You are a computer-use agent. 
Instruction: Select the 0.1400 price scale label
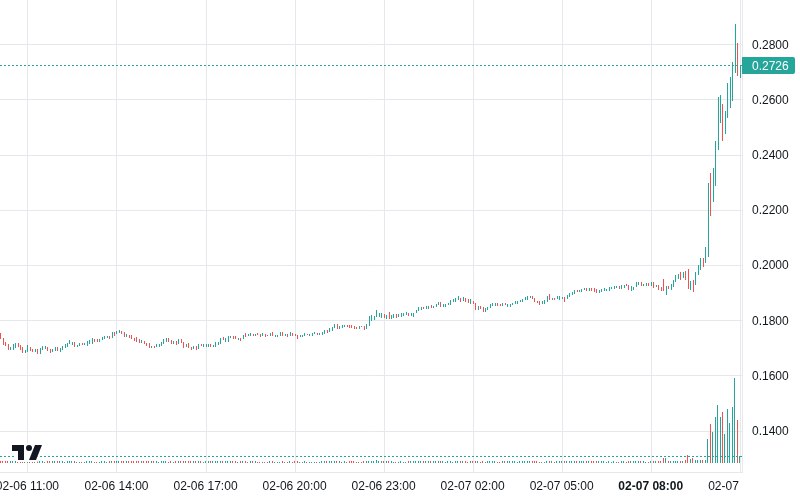(770, 431)
